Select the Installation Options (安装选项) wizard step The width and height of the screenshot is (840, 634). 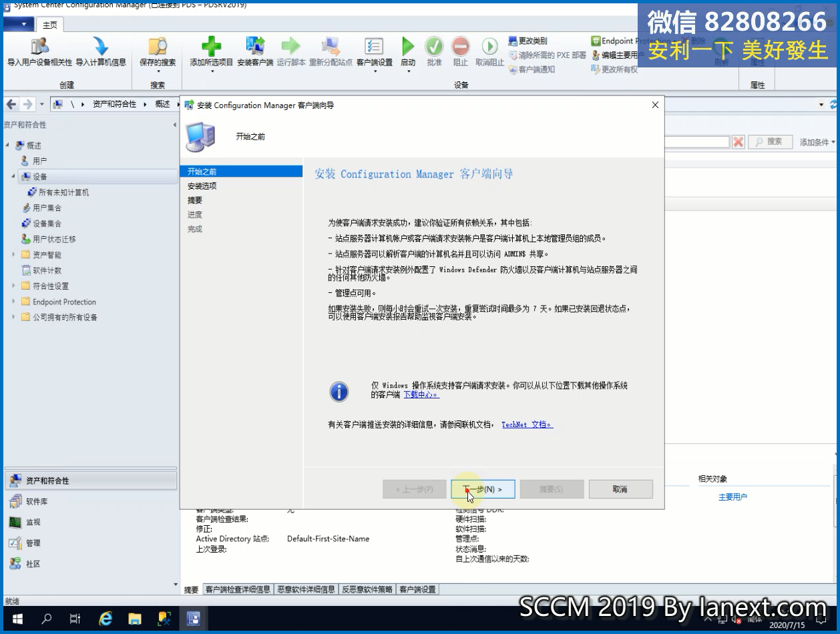click(x=202, y=186)
